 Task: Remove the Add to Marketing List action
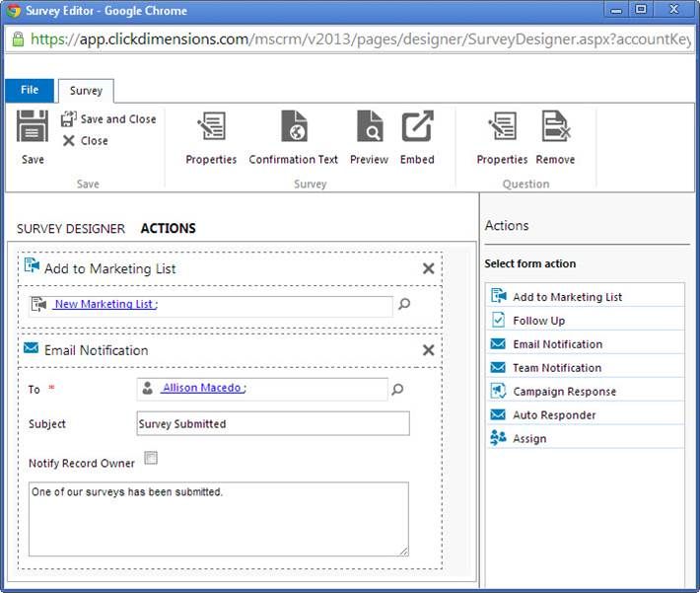pos(428,268)
